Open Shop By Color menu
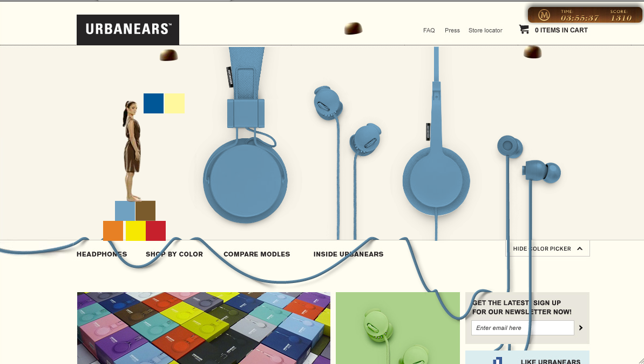The height and width of the screenshot is (364, 644). point(174,254)
